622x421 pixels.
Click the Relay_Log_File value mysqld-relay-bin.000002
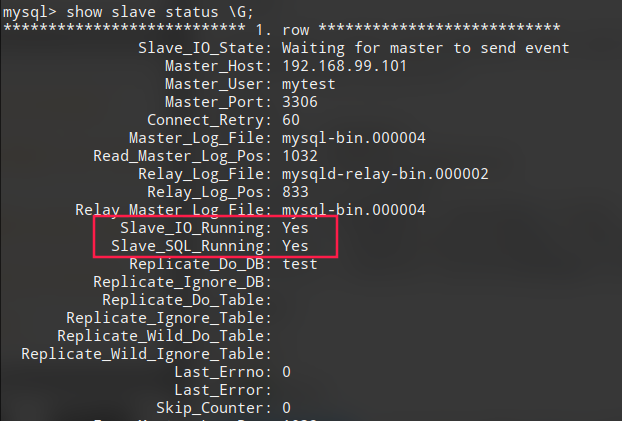[385, 174]
